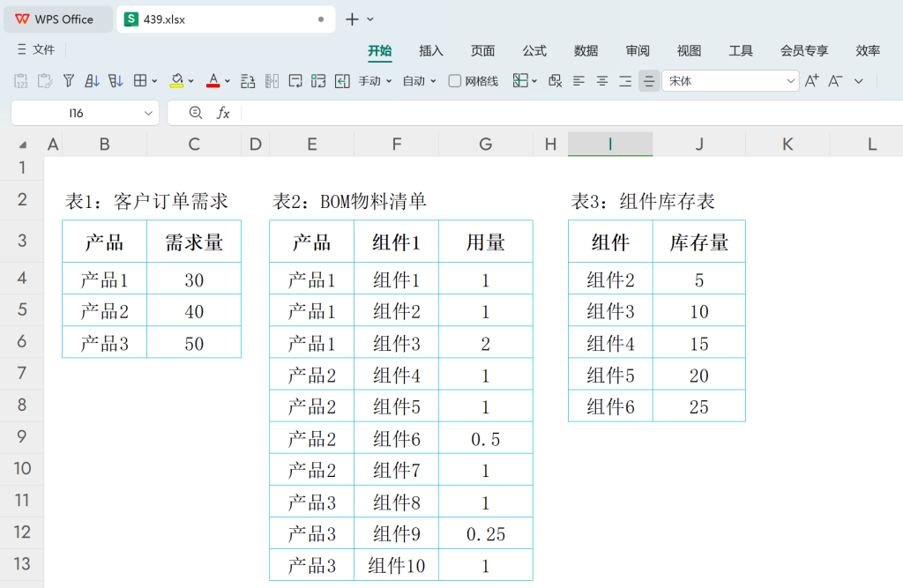Click the wrap text icon
903x588 pixels.
coord(295,81)
